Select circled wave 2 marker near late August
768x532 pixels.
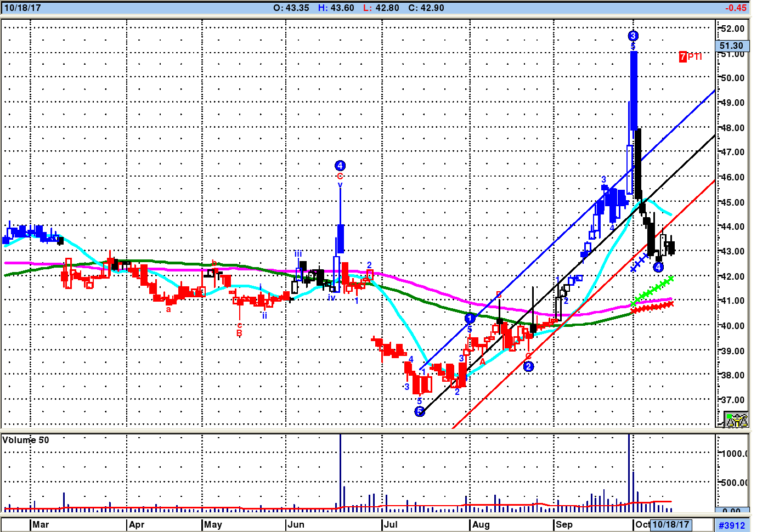click(x=528, y=366)
